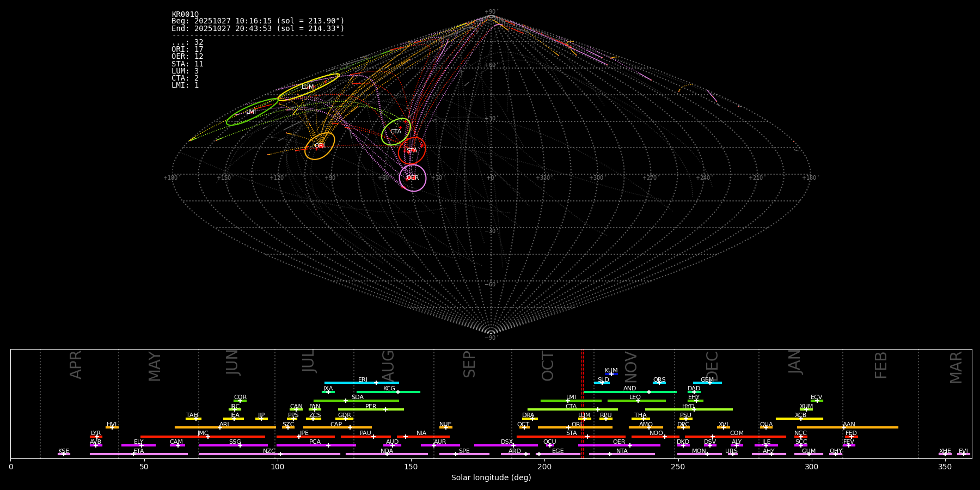Select the 'STA: 11' legend entry
This screenshot has width=980, height=490.
tap(187, 64)
